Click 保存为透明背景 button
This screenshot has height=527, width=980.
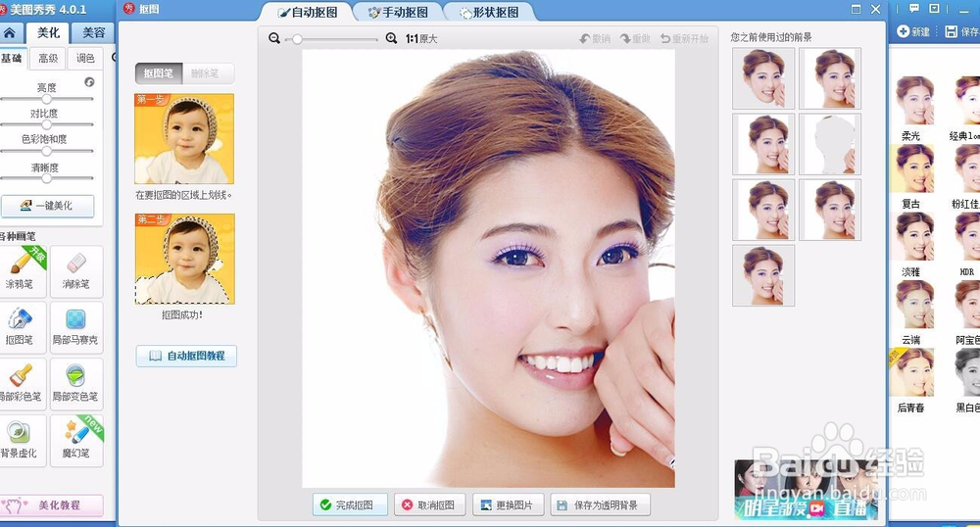point(600,504)
